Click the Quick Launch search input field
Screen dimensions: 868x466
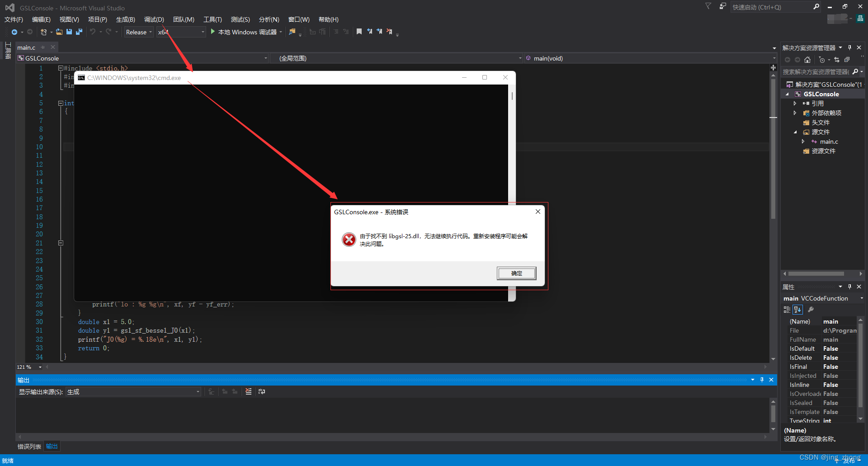pyautogui.click(x=771, y=7)
